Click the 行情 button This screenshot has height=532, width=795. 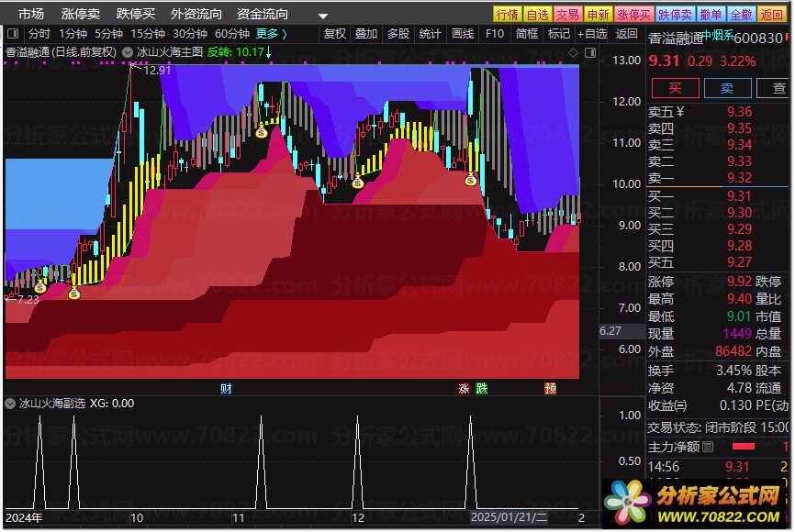pyautogui.click(x=508, y=14)
